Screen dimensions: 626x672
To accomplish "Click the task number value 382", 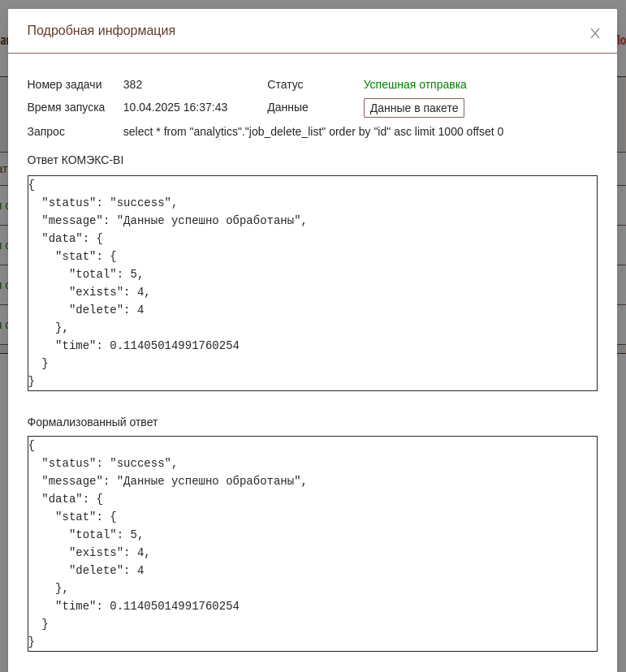I will 132,84.
